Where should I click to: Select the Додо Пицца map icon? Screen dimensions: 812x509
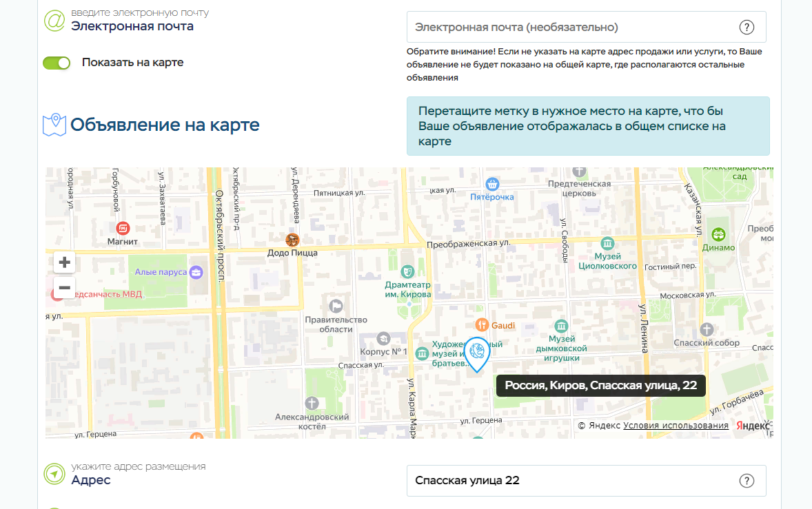click(293, 240)
